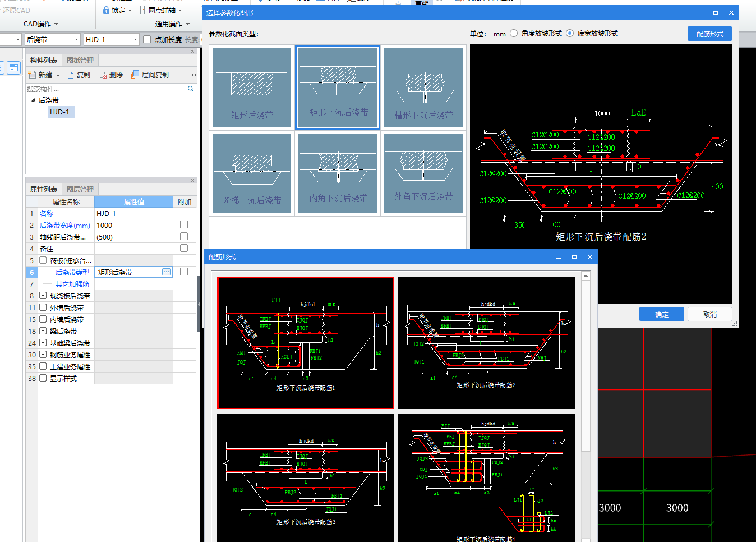The height and width of the screenshot is (542, 756).
Task: Show more toolbar items in component list
Action: [x=194, y=75]
